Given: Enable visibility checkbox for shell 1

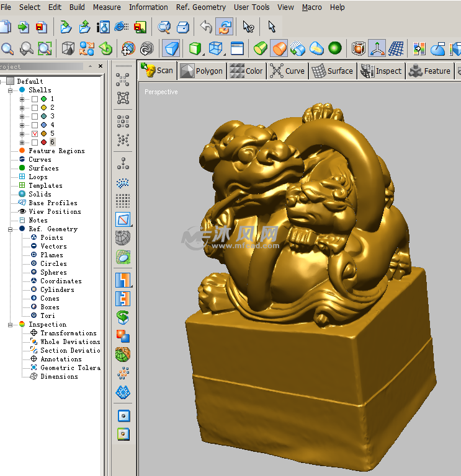Looking at the screenshot, I should point(35,99).
